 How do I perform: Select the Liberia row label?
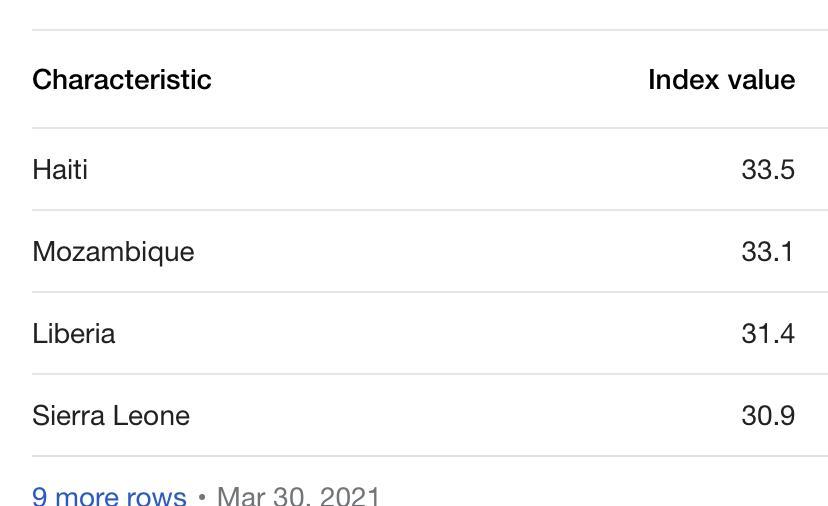coord(74,334)
